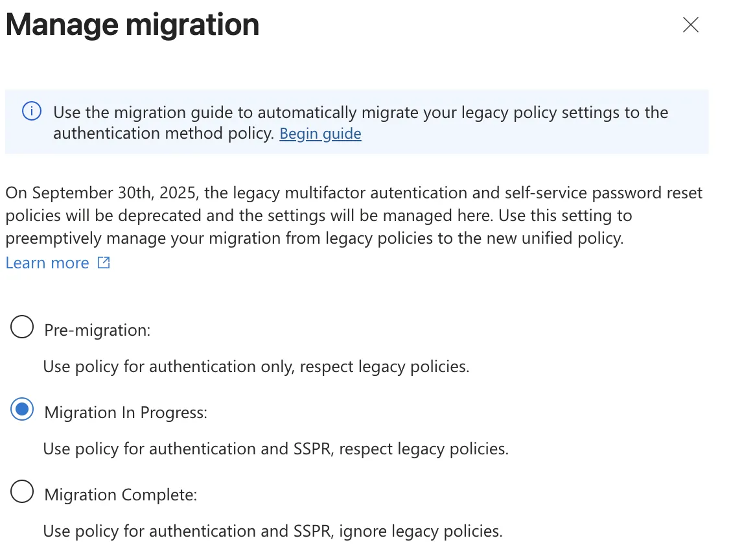731x560 pixels.
Task: Click the 'Migration Complete:' label text
Action: point(120,495)
